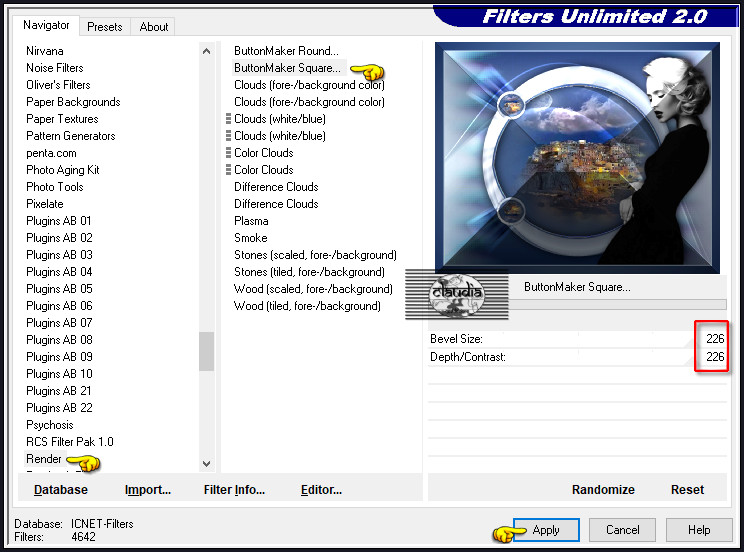
Task: Switch to the Presets tab
Action: (104, 27)
